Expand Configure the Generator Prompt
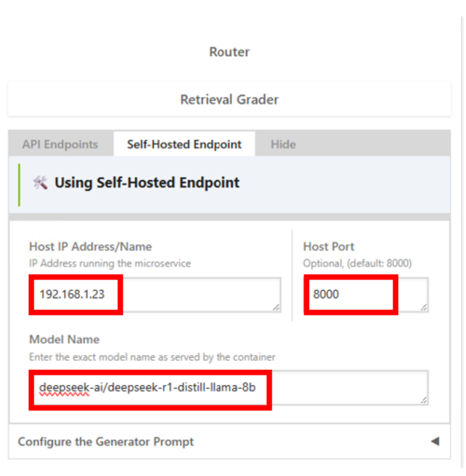 pos(106,441)
